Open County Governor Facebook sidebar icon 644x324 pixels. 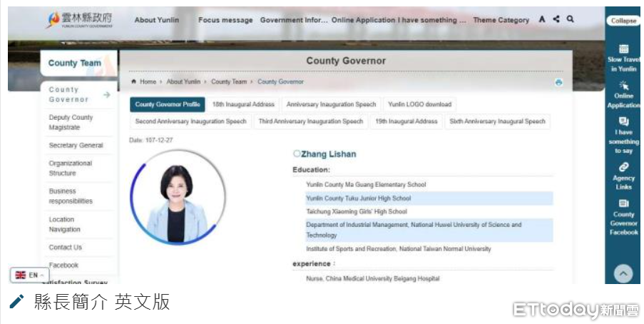pyautogui.click(x=623, y=203)
